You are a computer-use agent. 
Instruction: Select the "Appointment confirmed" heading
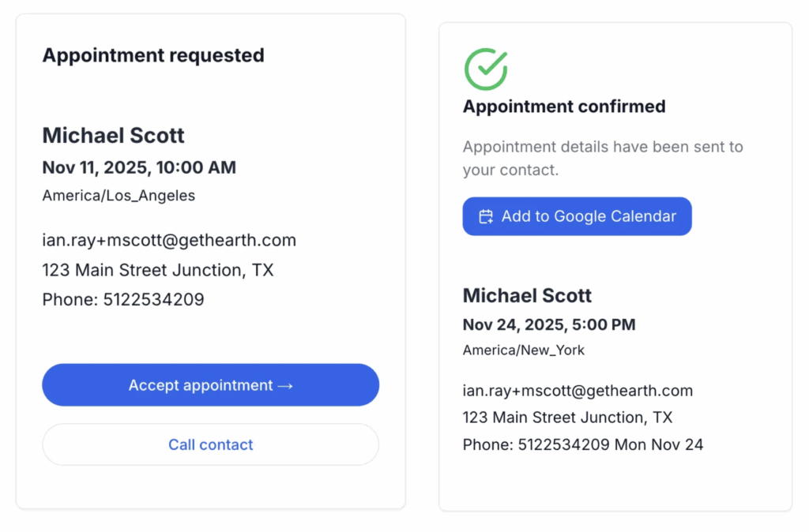[564, 107]
